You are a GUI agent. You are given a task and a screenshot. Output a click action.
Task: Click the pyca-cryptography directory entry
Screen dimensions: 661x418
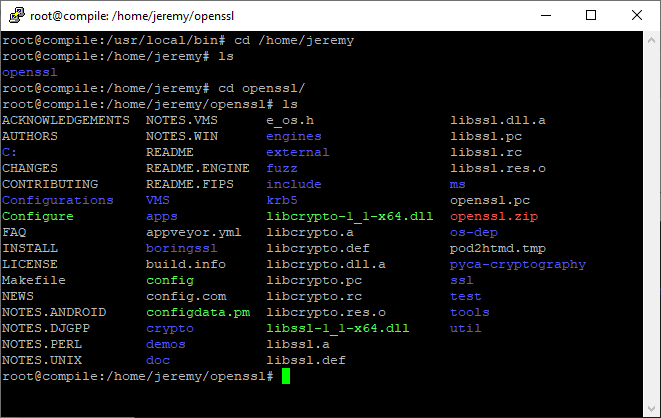coord(518,264)
